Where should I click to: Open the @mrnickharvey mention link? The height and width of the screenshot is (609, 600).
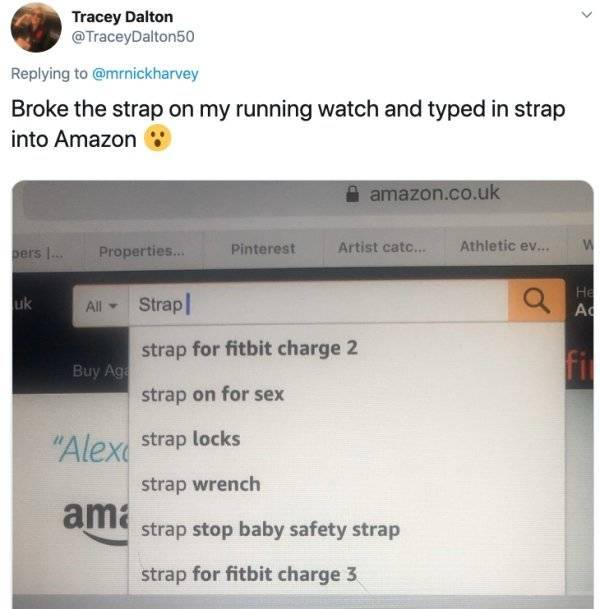tap(145, 73)
